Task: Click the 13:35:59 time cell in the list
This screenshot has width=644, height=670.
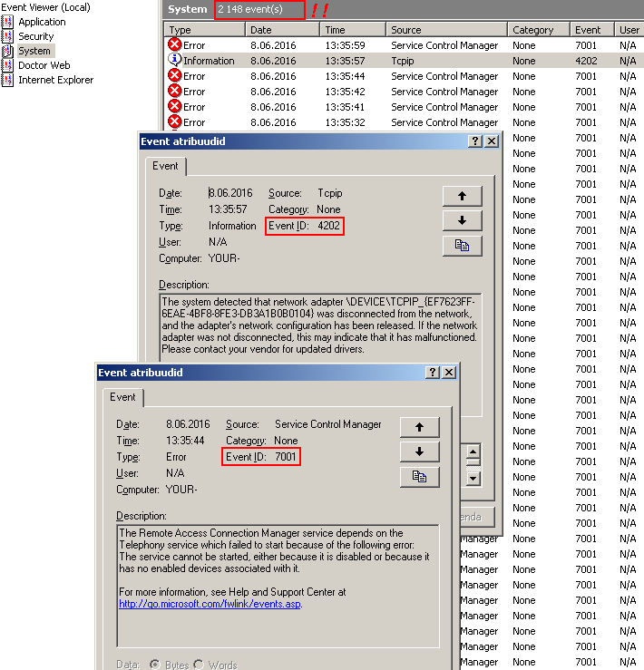Action: pos(345,45)
